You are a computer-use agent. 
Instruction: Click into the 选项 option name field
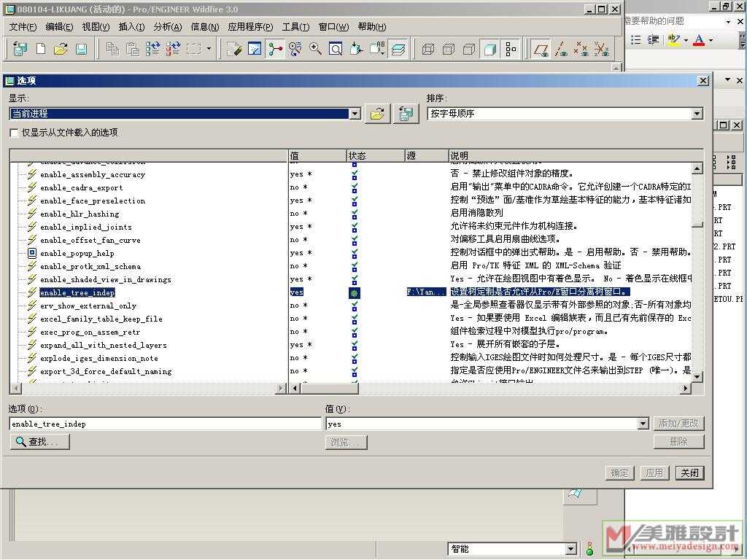coord(166,424)
